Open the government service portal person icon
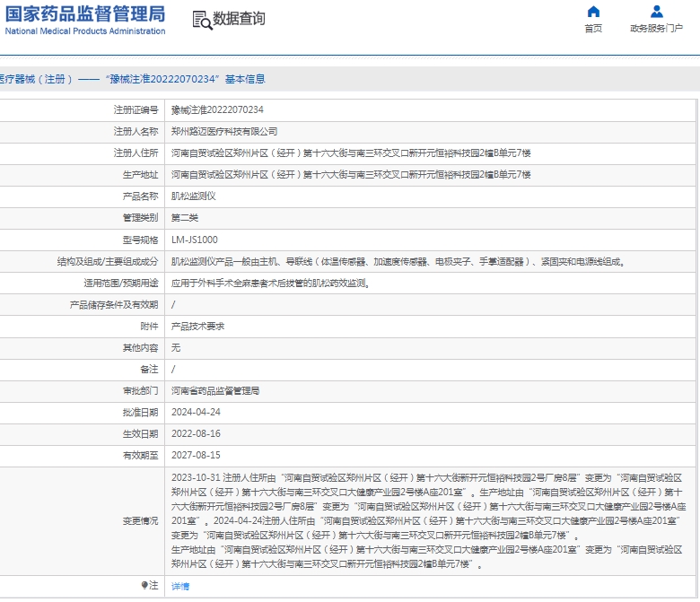This screenshot has width=700, height=602. [656, 12]
